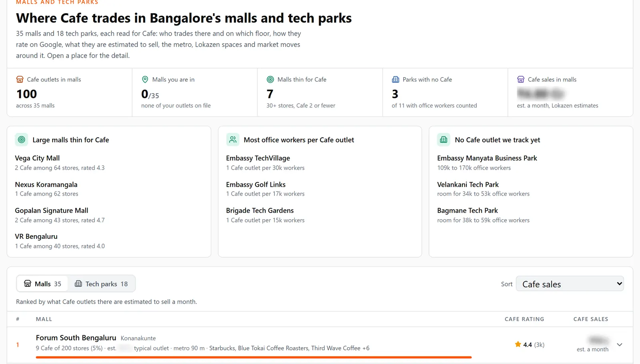Click '1 Cafe outlet per 17k workers' text
The image size is (640, 364).
pos(265,194)
